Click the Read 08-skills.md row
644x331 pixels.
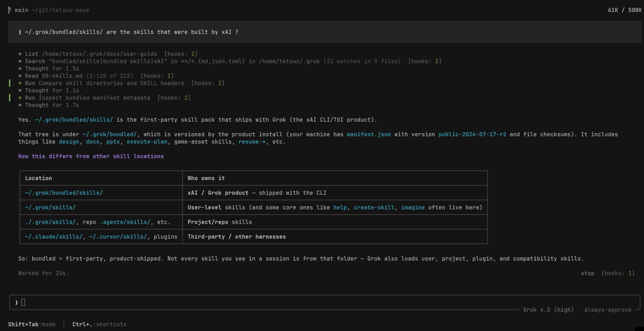click(x=96, y=76)
